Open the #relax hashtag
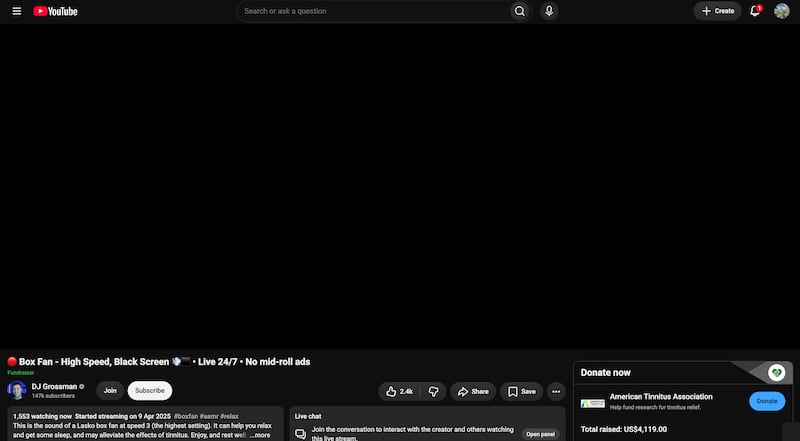This screenshot has width=800, height=441. (x=230, y=416)
